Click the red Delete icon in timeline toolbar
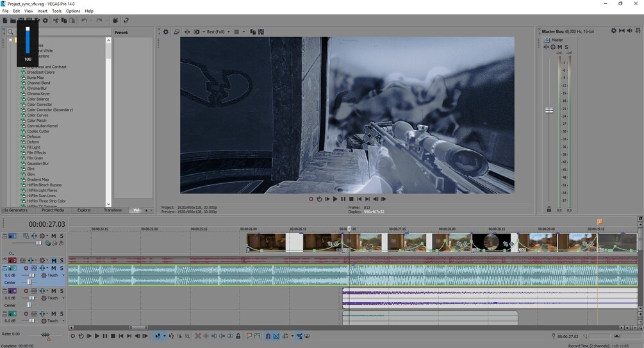This screenshot has width=644, height=348. tap(198, 336)
